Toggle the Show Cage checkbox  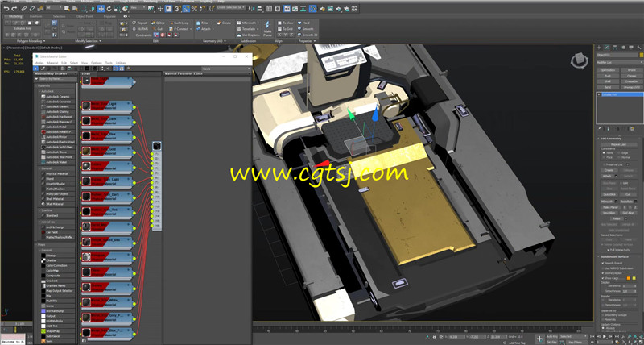click(x=603, y=278)
